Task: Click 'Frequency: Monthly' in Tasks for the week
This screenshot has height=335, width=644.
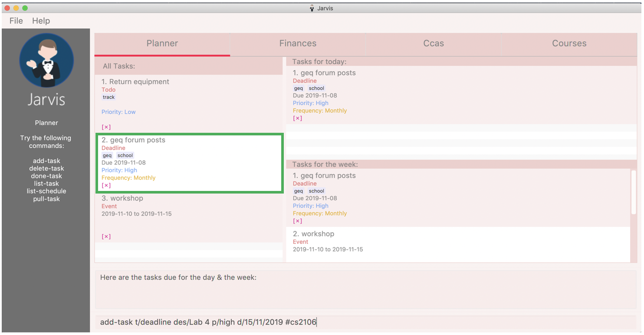Action: tap(320, 213)
